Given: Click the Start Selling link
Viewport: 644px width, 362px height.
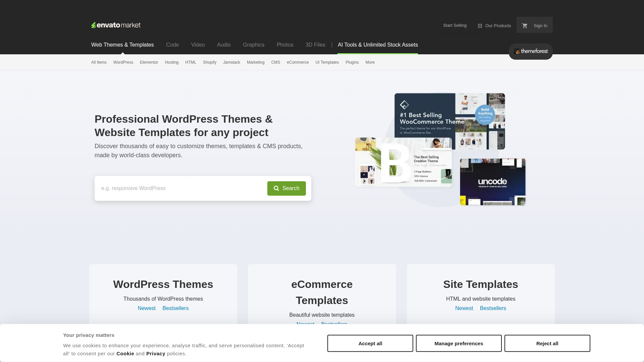Looking at the screenshot, I should (x=455, y=25).
